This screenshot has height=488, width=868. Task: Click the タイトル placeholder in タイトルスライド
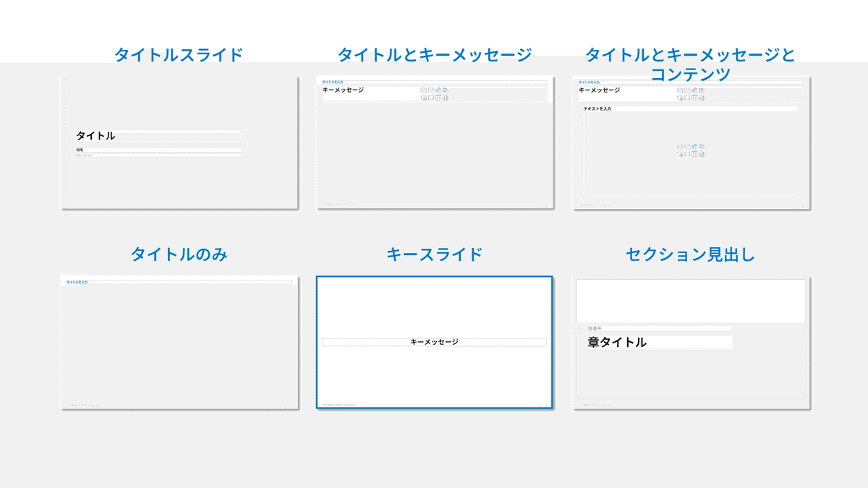158,135
